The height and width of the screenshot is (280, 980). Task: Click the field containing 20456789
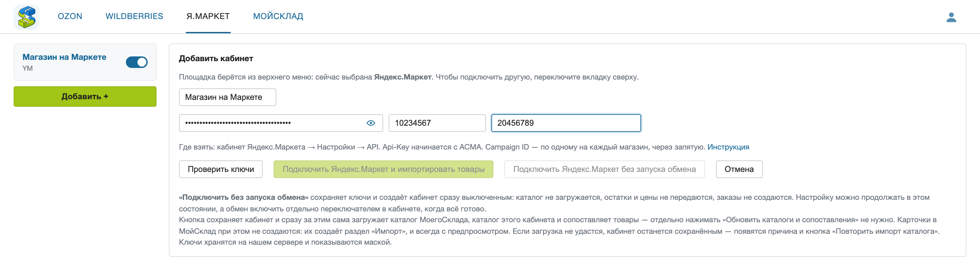tap(566, 123)
